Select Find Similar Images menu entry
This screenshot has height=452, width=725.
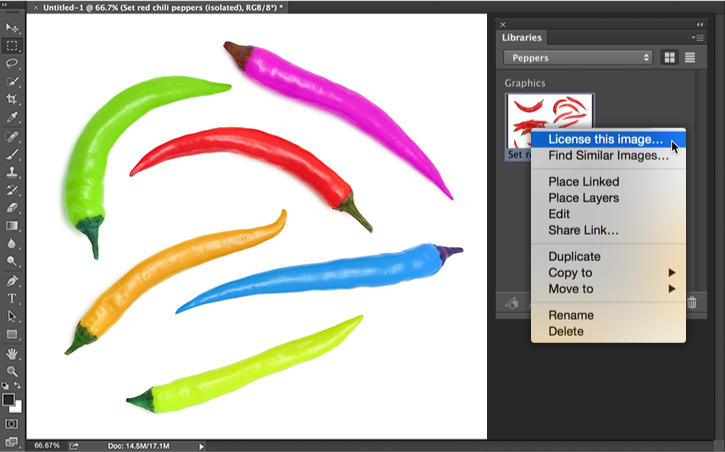(608, 156)
